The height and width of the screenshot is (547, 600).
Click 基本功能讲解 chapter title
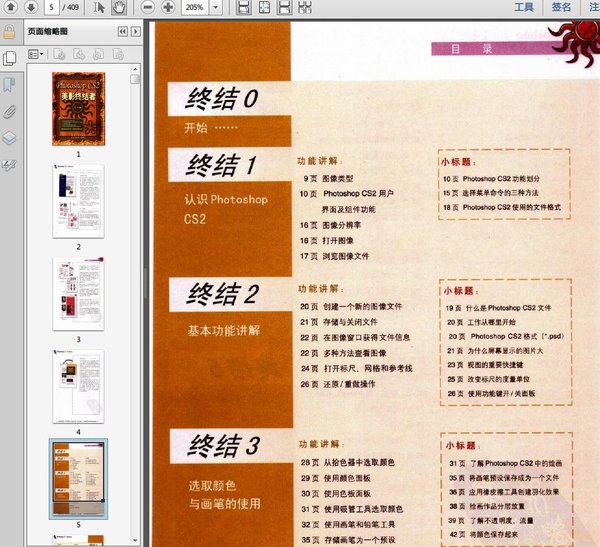[224, 331]
